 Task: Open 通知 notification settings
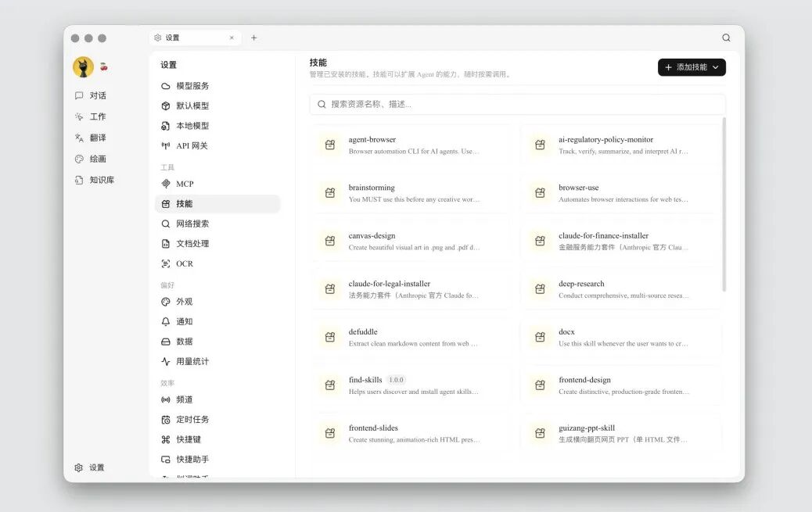(x=217, y=321)
